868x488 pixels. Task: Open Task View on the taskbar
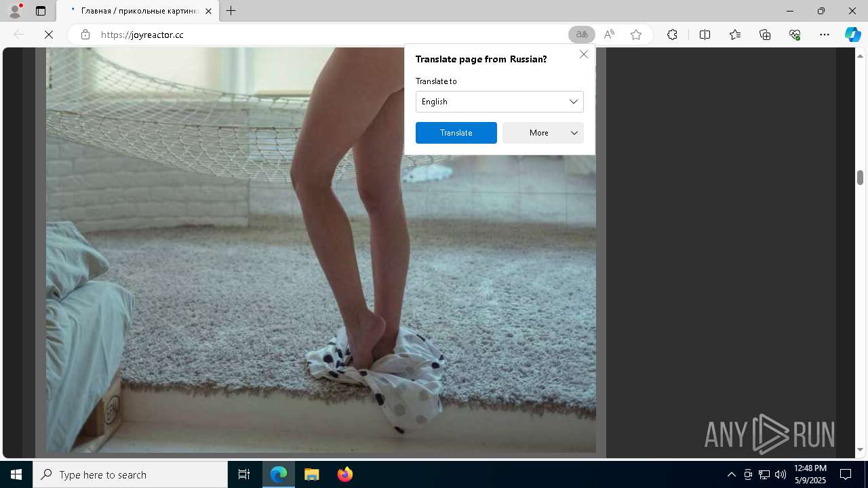pyautogui.click(x=244, y=474)
